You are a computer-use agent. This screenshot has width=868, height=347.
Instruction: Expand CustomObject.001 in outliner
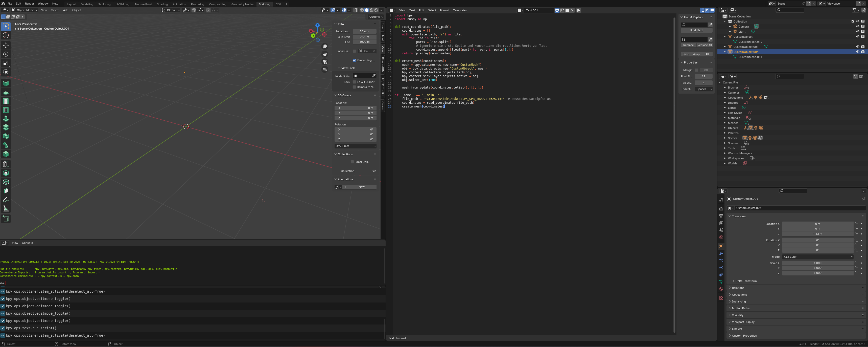(x=725, y=47)
